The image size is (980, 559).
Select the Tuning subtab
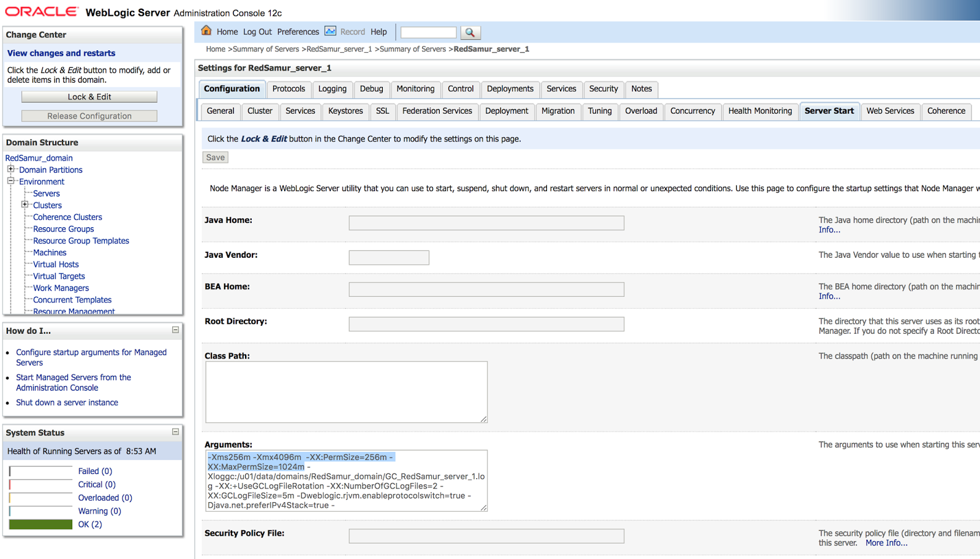[600, 111]
